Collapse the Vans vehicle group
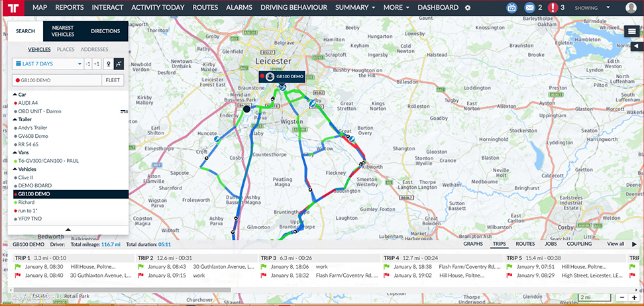The height and width of the screenshot is (306, 644). click(x=15, y=152)
